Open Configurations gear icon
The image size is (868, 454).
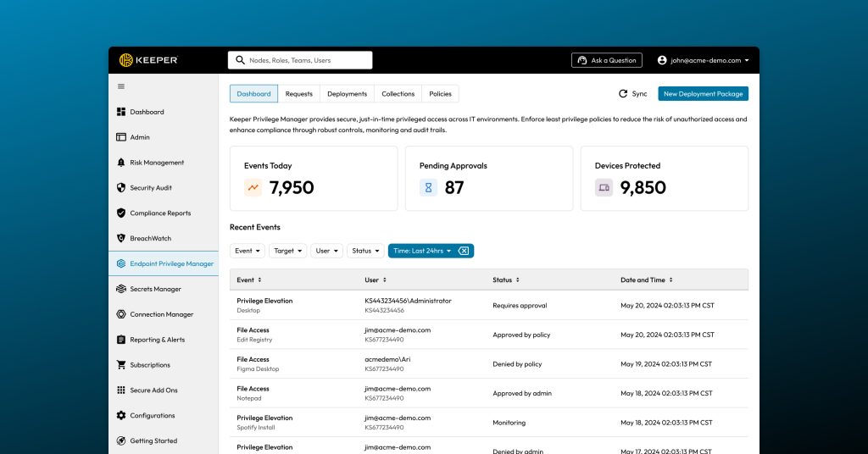[x=121, y=416]
